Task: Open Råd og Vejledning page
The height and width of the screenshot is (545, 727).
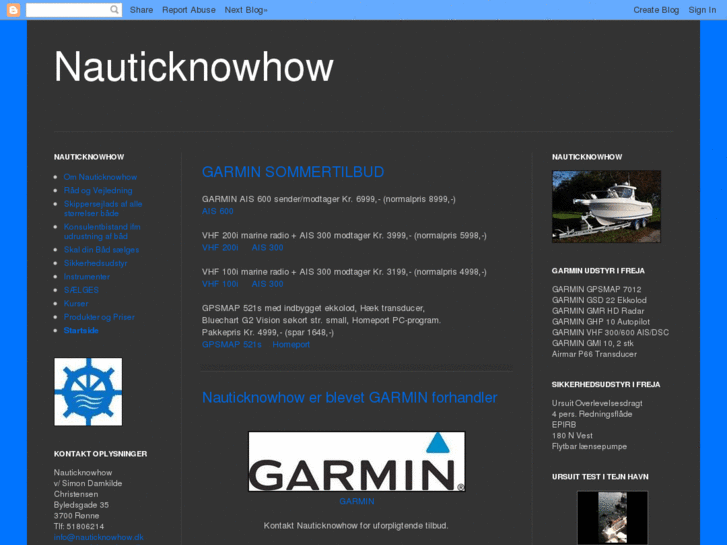Action: [x=98, y=190]
